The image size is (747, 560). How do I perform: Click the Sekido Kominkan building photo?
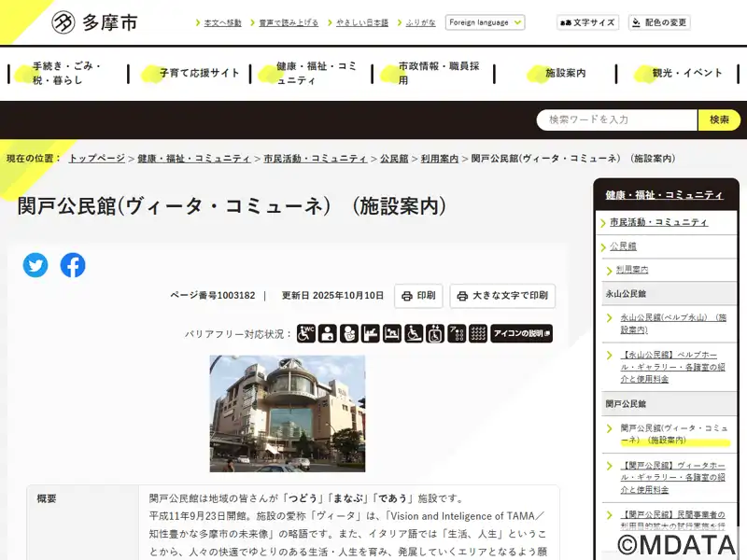(x=288, y=413)
